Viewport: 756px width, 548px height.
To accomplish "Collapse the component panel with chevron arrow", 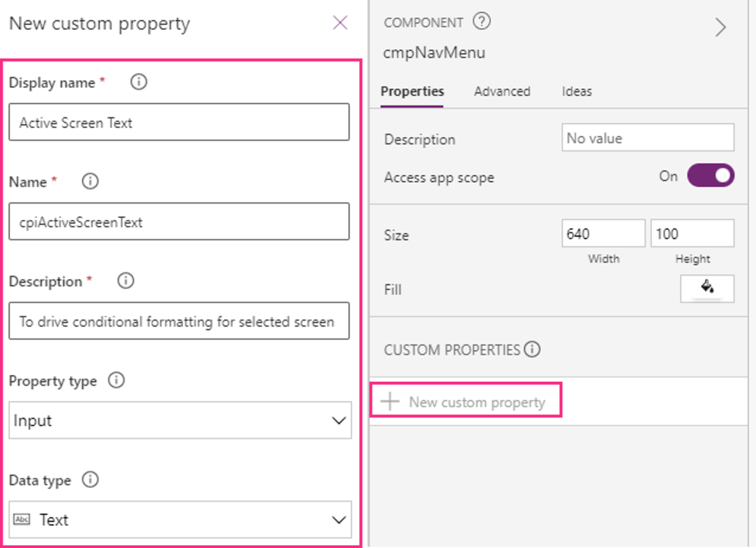I will click(x=720, y=27).
